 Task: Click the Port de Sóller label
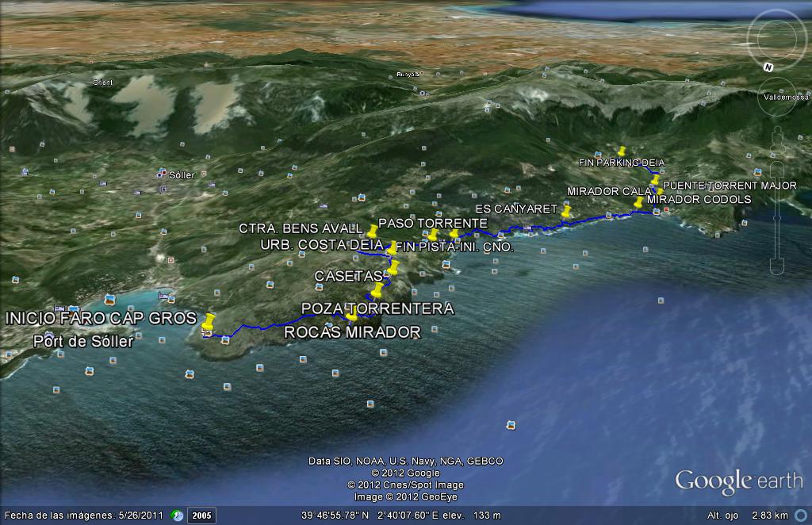pyautogui.click(x=83, y=343)
